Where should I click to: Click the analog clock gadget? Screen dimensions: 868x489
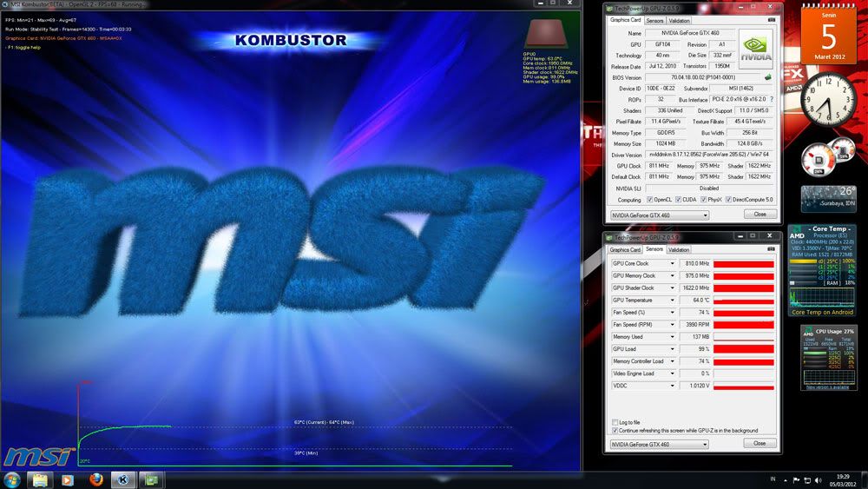[829, 100]
